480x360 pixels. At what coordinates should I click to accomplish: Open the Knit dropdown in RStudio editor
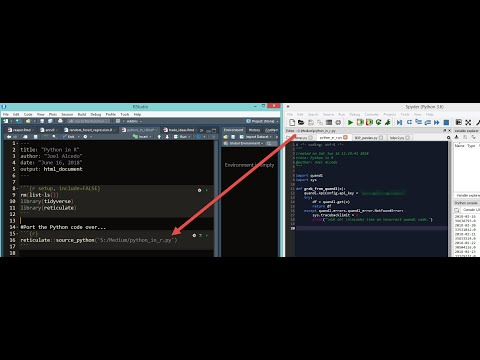pyautogui.click(x=78, y=137)
